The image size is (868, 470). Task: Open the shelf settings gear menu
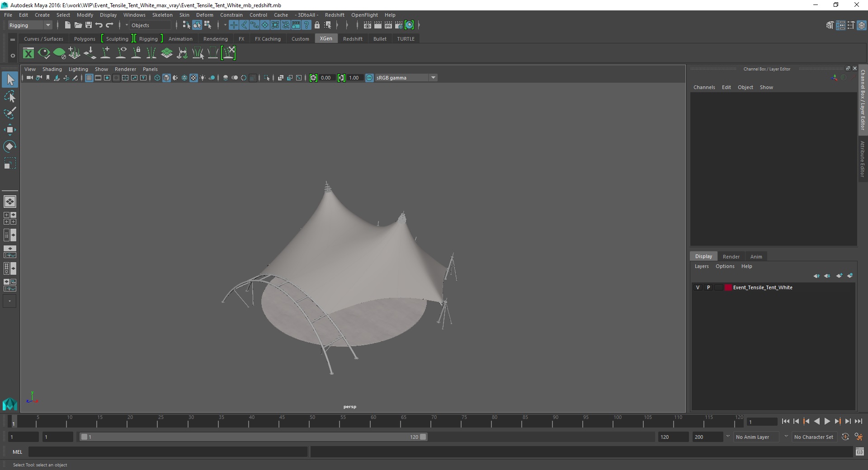13,56
